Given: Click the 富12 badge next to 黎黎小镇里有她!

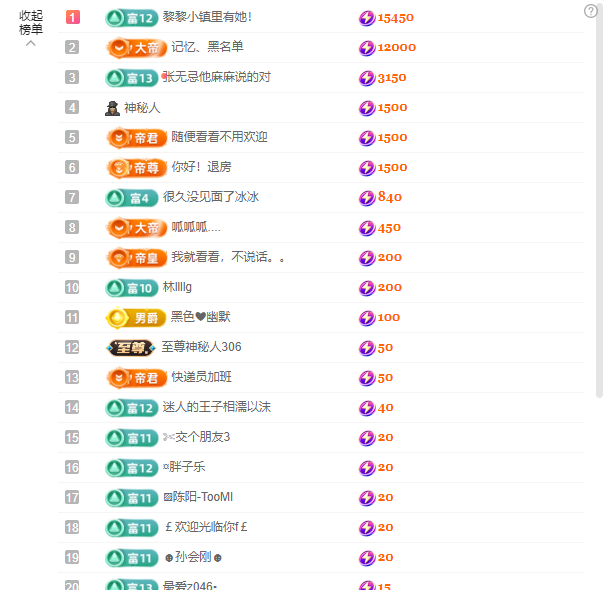Looking at the screenshot, I should (131, 17).
